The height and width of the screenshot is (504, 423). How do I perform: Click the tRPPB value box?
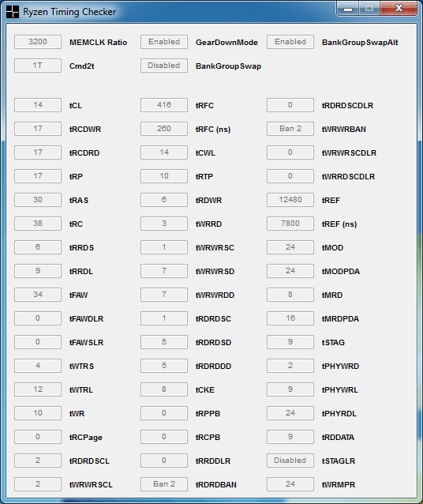(x=164, y=413)
